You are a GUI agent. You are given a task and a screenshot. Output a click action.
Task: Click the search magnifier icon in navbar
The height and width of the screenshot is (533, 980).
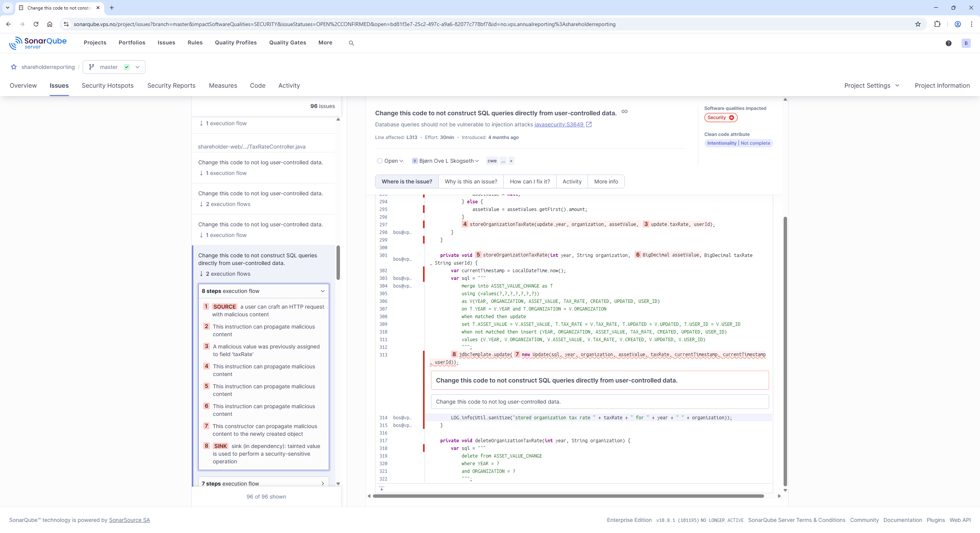point(351,43)
